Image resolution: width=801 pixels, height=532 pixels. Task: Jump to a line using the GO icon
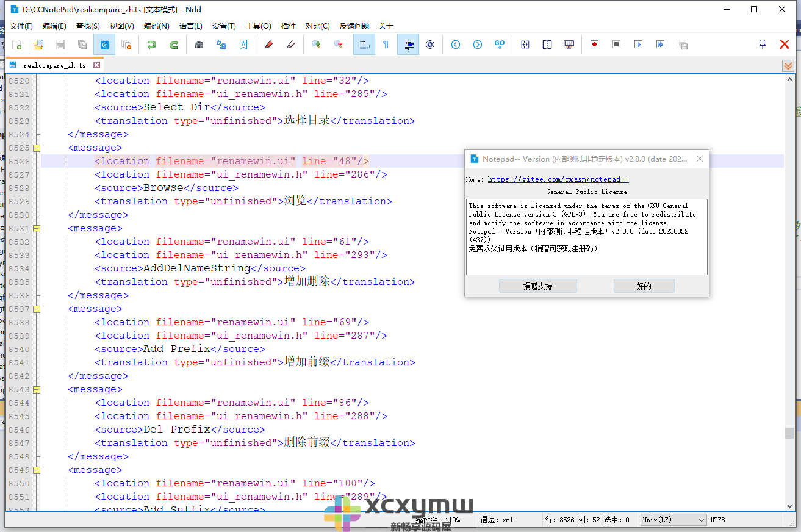pyautogui.click(x=500, y=44)
